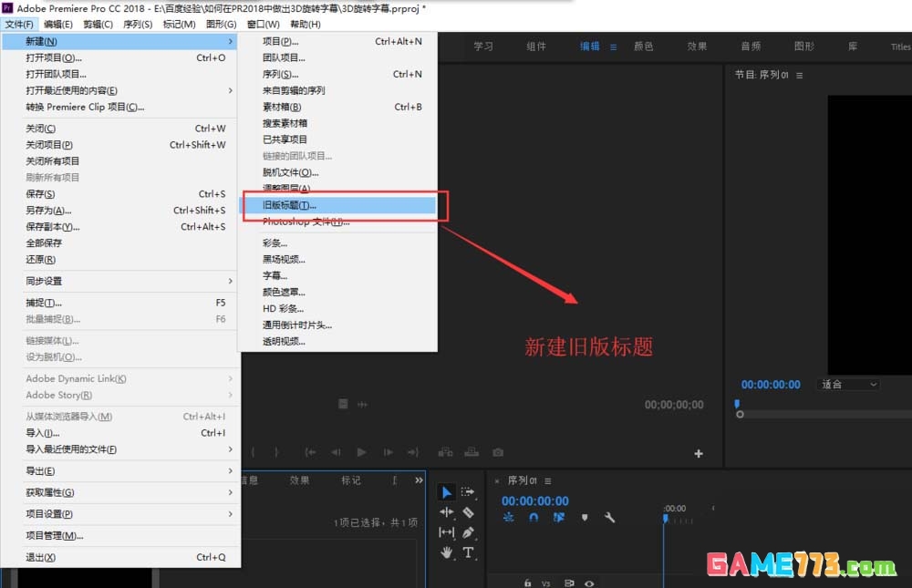Toggle sync lock for the V3 track

tap(569, 583)
